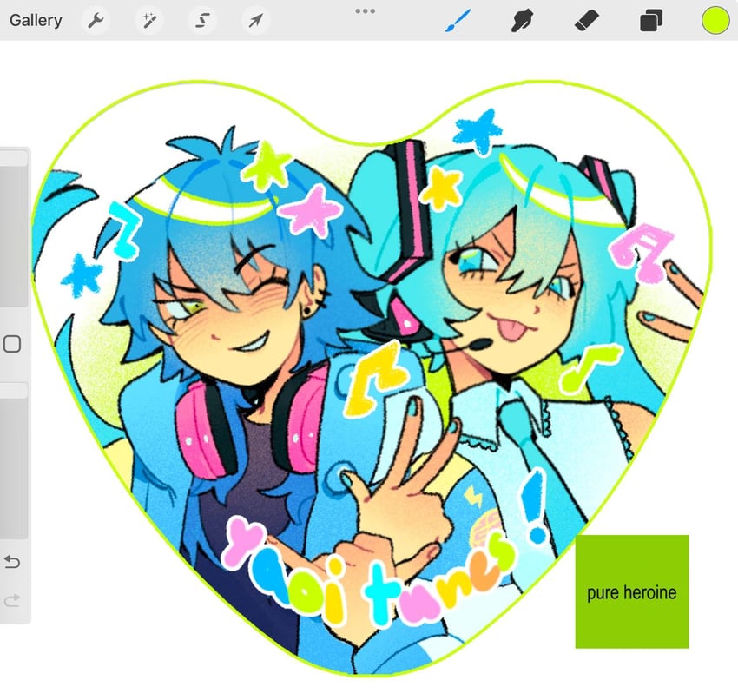
Task: Activate the Selection tool
Action: (202, 20)
